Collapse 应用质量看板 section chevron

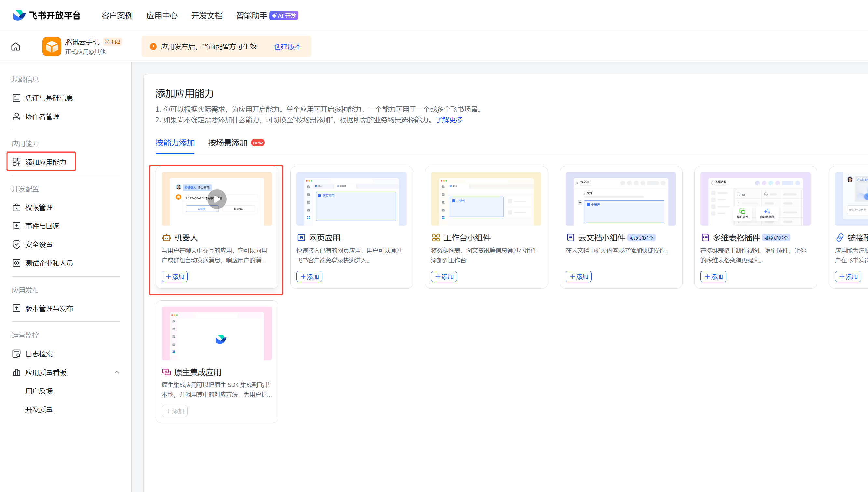[x=116, y=372]
